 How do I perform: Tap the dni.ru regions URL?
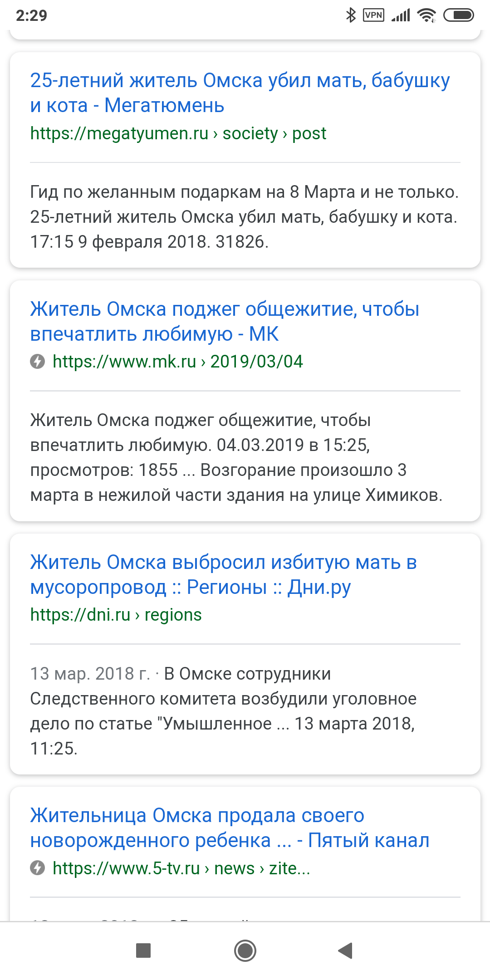pyautogui.click(x=116, y=615)
